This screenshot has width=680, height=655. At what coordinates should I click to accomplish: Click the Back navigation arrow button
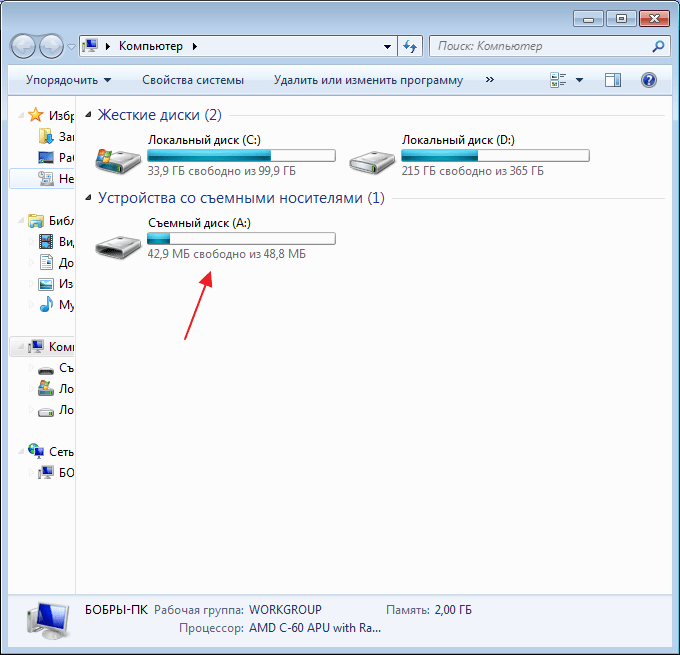pos(23,46)
